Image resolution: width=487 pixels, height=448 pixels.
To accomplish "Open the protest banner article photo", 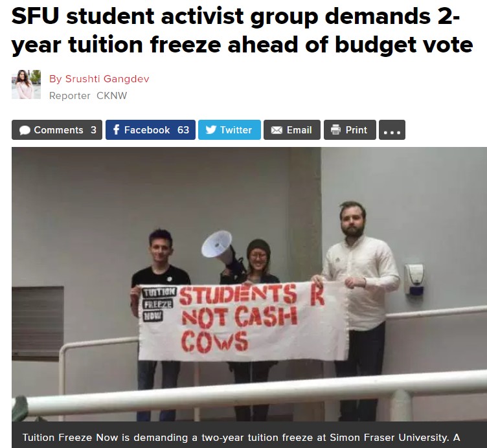I will coord(249,284).
